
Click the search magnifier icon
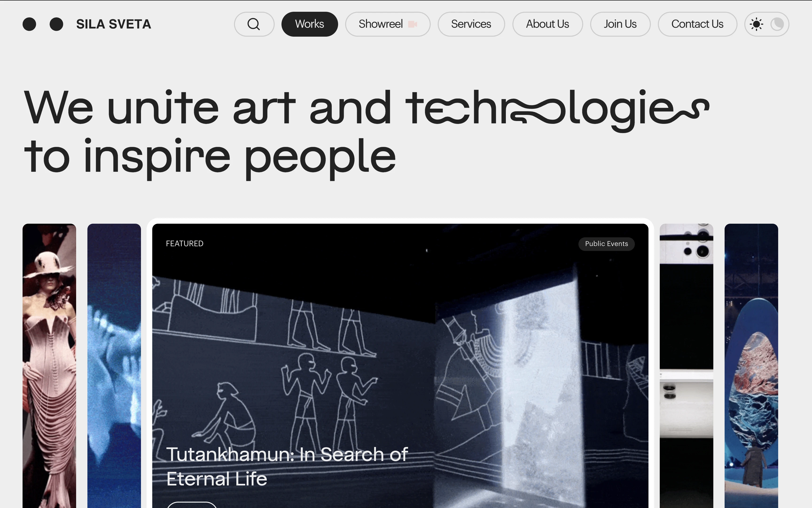[254, 24]
